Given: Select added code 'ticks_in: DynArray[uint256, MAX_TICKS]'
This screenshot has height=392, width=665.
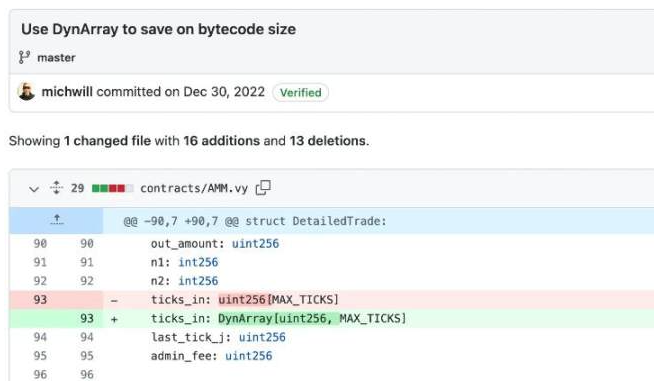Looking at the screenshot, I should pyautogui.click(x=279, y=318).
